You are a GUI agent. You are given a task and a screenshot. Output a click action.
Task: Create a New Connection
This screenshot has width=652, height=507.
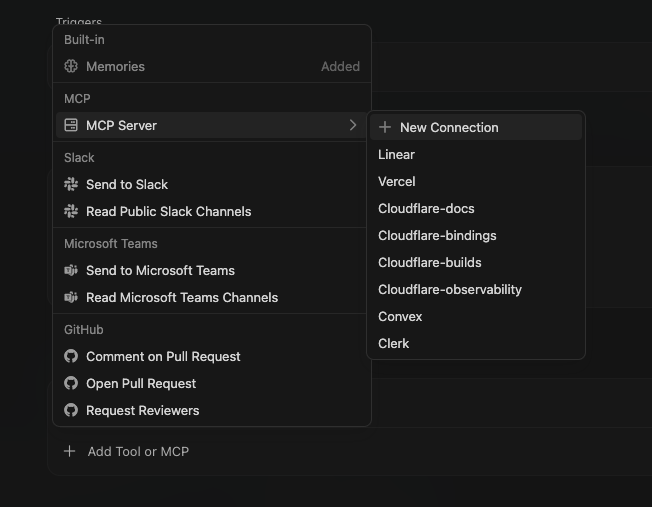tap(476, 127)
